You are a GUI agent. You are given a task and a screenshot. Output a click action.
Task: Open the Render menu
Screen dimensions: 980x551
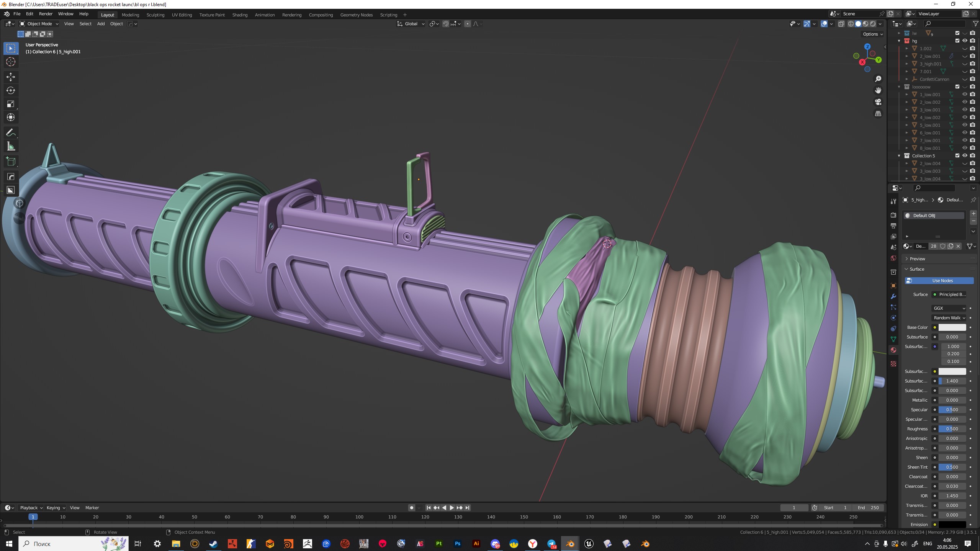pyautogui.click(x=46, y=14)
